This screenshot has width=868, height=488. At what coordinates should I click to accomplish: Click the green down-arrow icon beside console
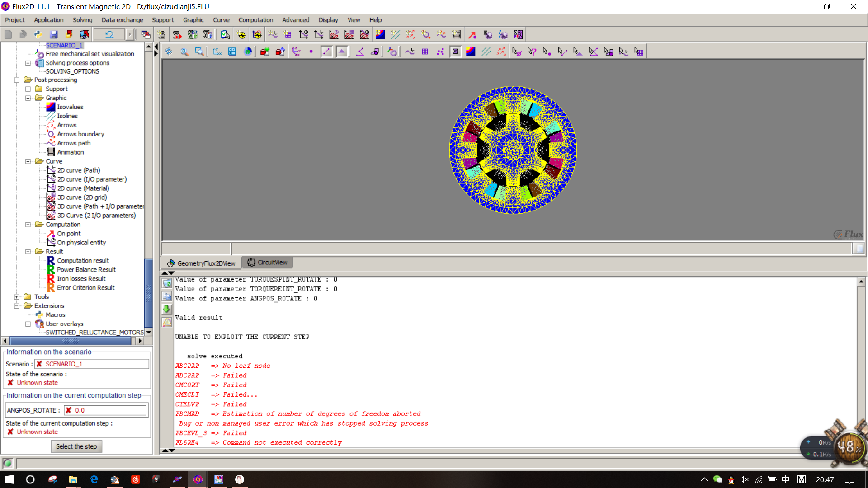(x=167, y=309)
